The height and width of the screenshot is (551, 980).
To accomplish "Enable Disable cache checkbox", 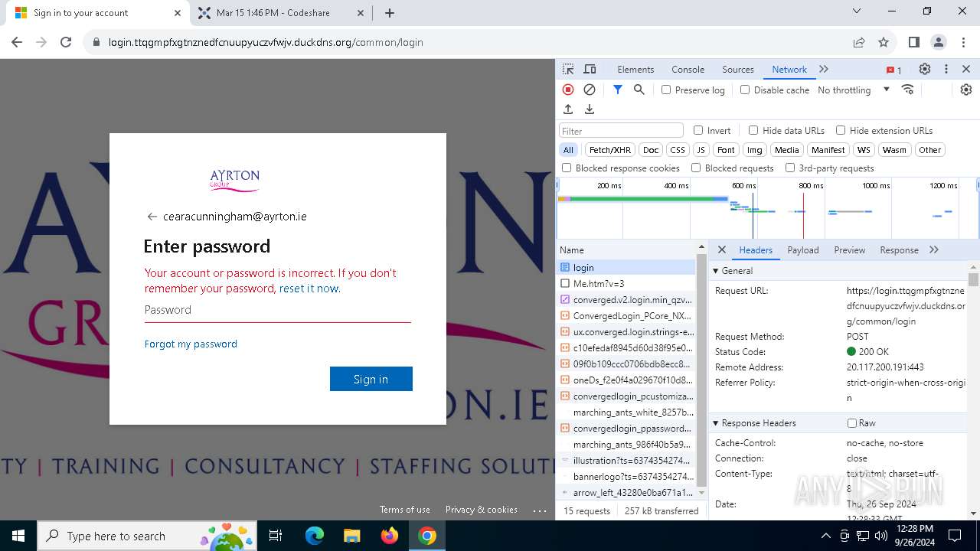I will [745, 90].
